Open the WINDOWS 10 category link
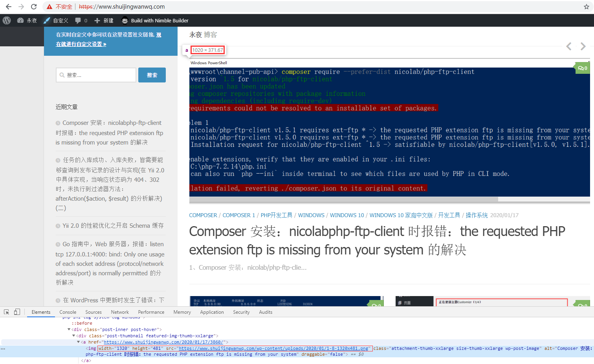 [347, 215]
